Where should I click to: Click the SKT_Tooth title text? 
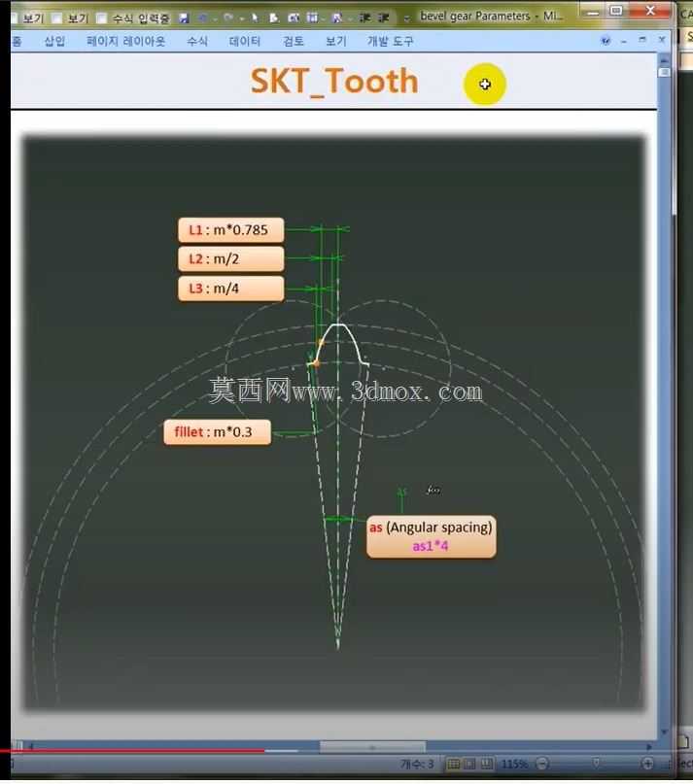tap(334, 81)
